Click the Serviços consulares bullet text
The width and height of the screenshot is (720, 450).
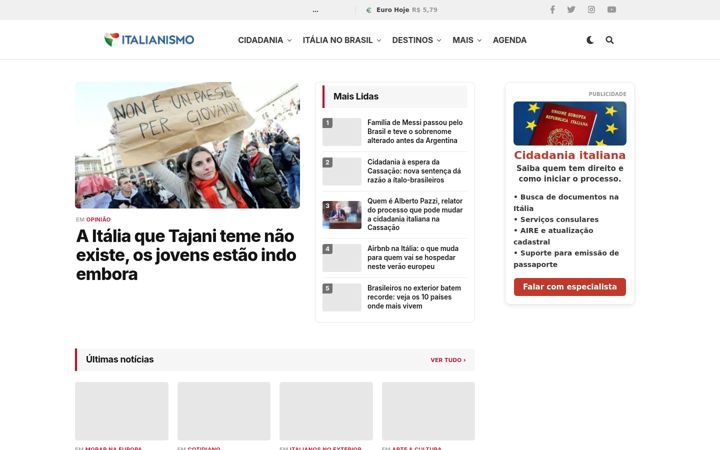[x=556, y=219]
